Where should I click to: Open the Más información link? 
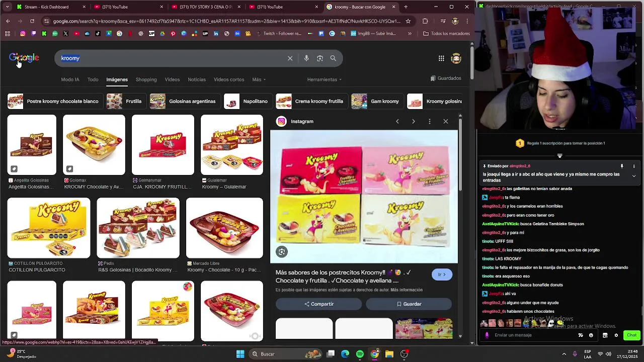[407, 290]
